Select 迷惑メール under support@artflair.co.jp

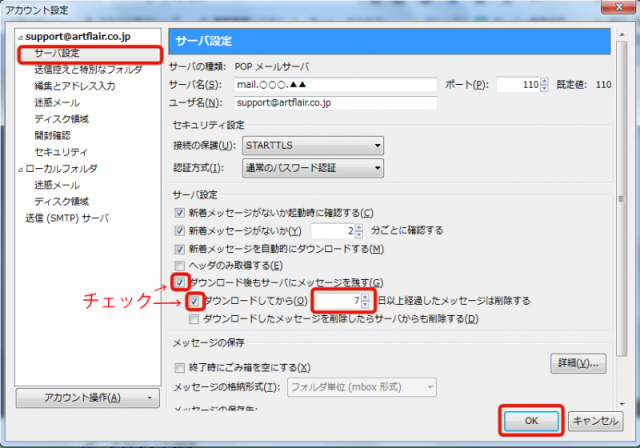(57, 103)
